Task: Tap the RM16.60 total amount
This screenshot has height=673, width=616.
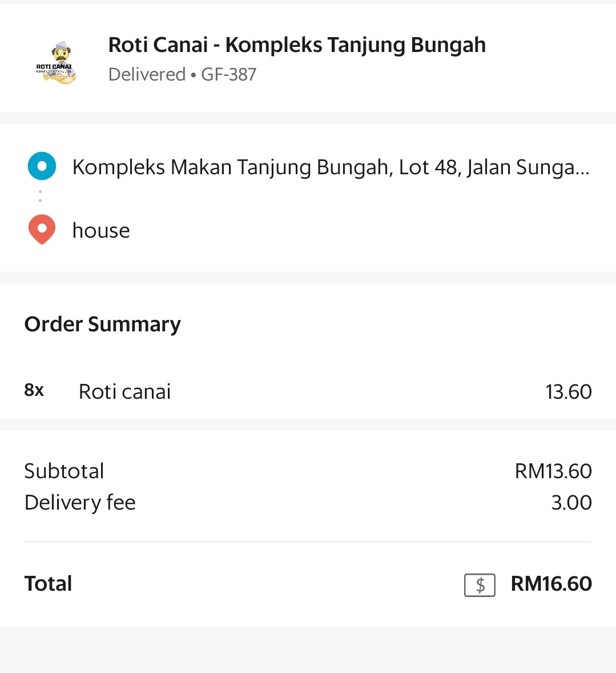Action: pyautogui.click(x=551, y=584)
